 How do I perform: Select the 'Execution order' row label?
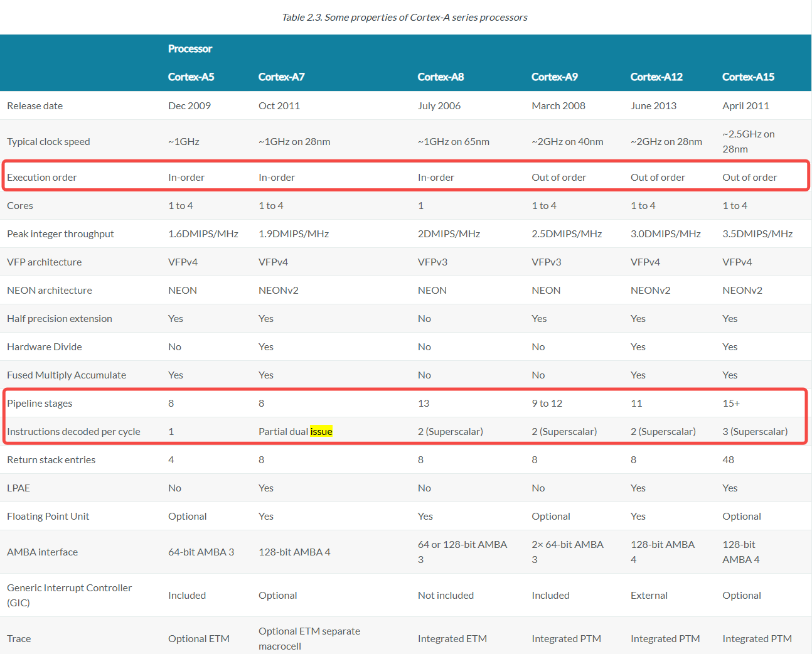pos(42,178)
